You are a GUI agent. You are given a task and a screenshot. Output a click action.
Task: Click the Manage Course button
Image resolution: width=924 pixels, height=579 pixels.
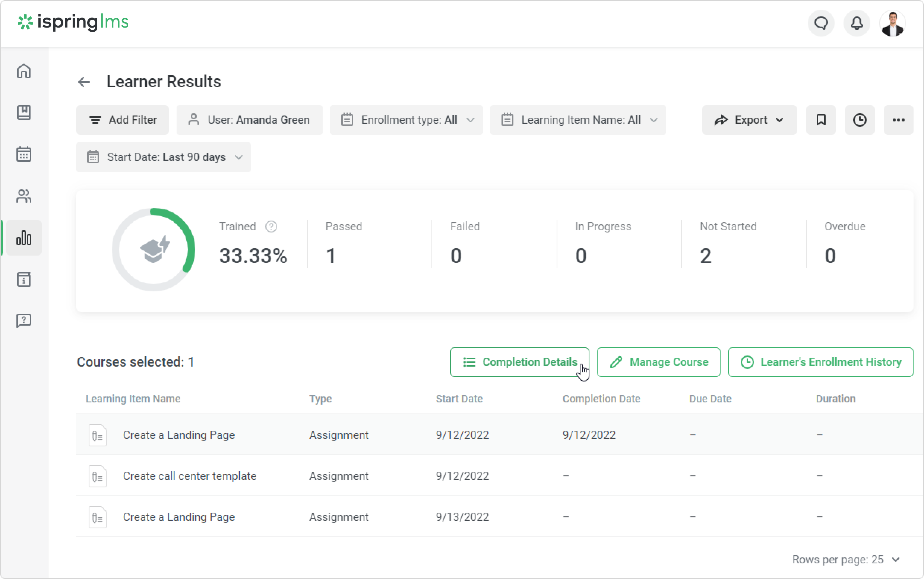click(658, 362)
